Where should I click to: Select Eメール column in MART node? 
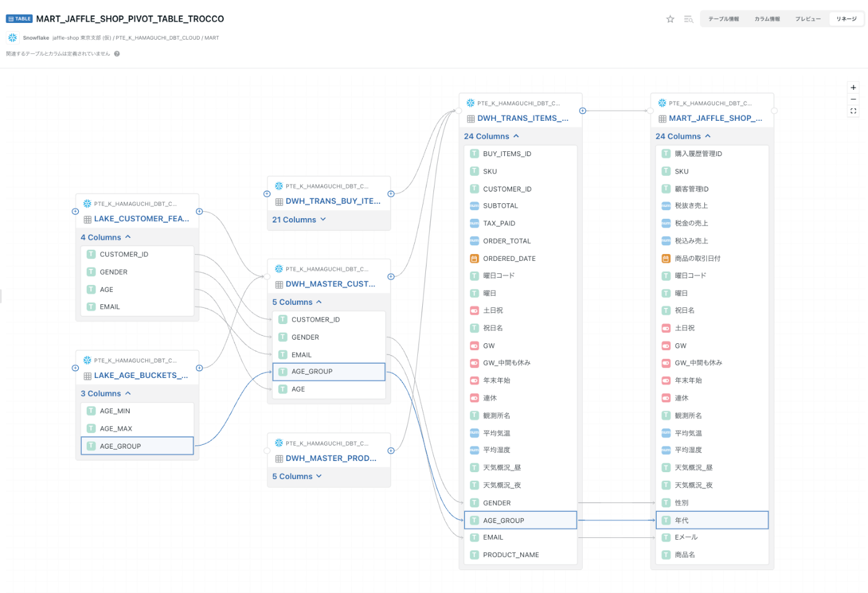point(712,537)
